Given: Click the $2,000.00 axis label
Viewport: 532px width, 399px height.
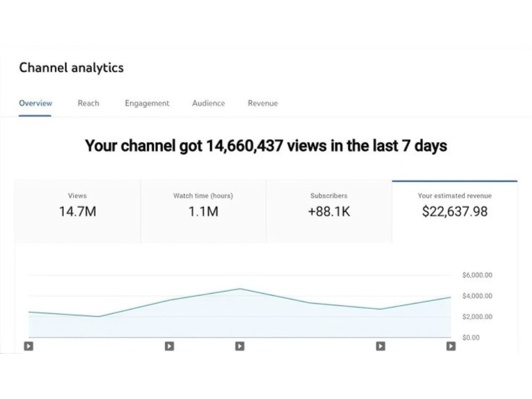Looking at the screenshot, I should coord(477,317).
